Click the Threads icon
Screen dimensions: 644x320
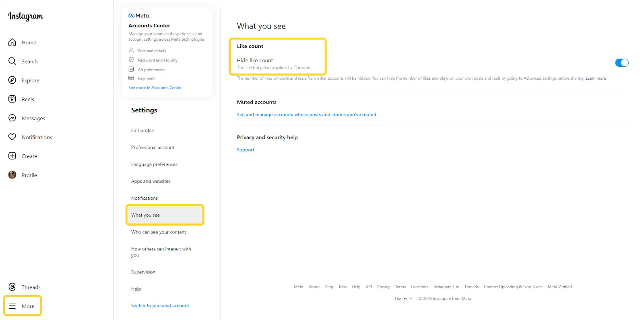point(12,287)
